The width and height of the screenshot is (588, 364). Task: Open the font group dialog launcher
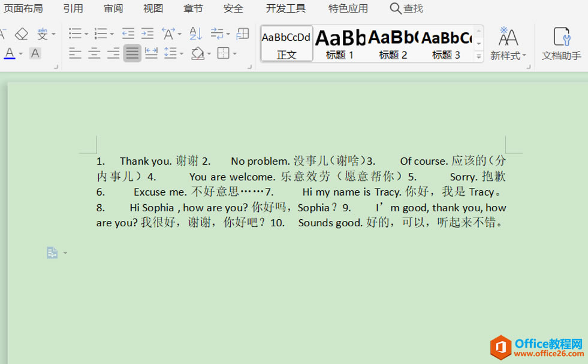coord(56,67)
